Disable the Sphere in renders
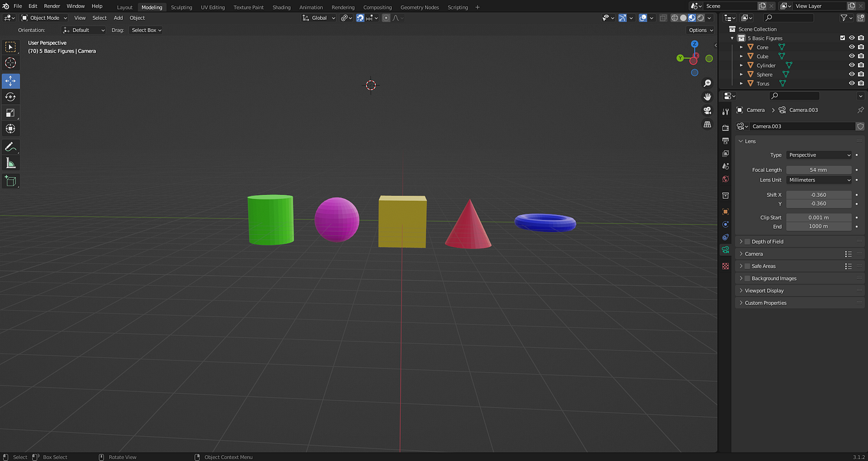868x461 pixels. click(861, 74)
